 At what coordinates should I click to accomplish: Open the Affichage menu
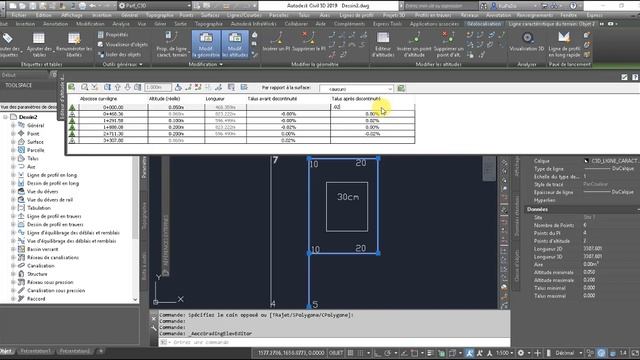(71, 15)
